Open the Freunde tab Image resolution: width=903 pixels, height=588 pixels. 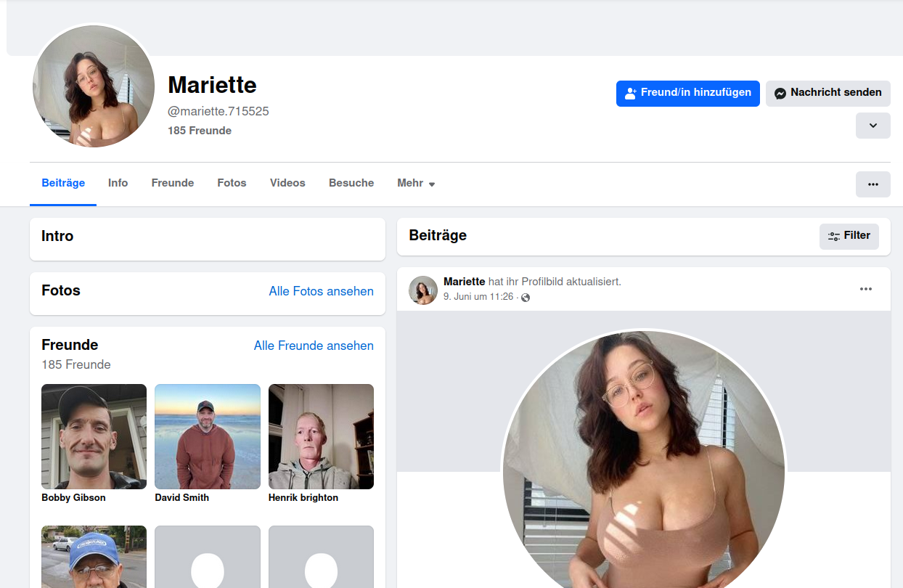point(173,183)
